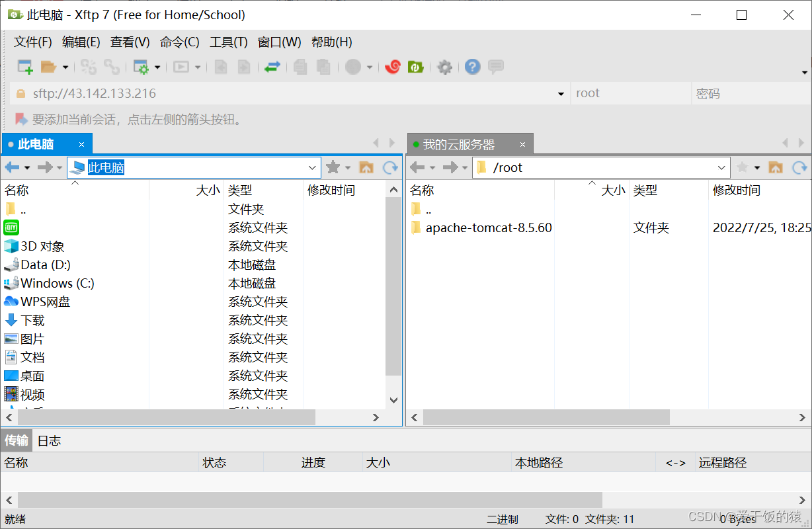
Task: Open the 命令(C) menu
Action: point(180,42)
